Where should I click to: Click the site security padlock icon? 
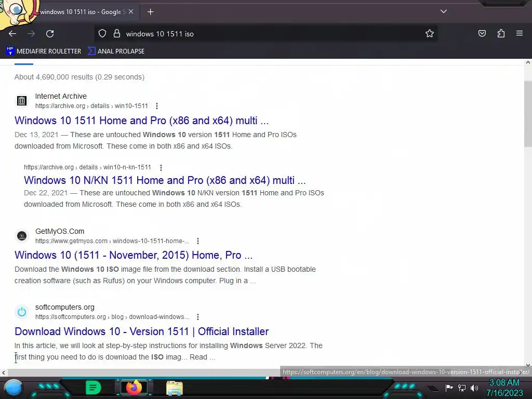coord(117,34)
